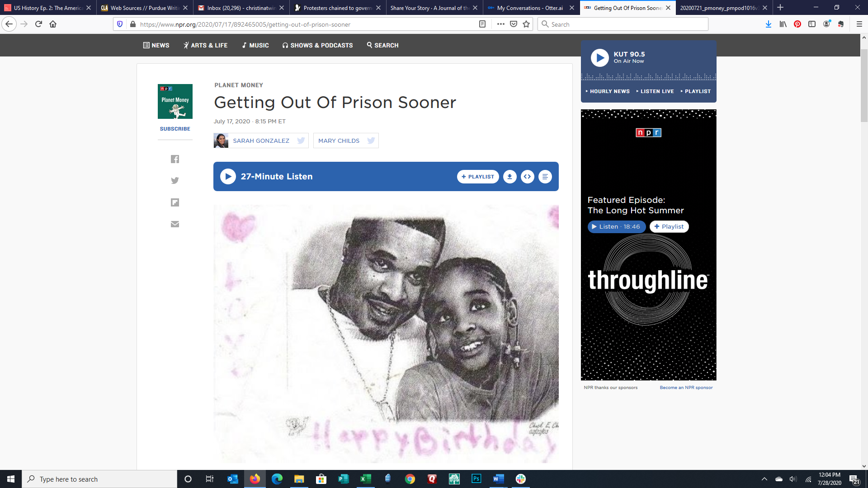868x488 pixels.
Task: Email this article using envelope icon
Action: 175,224
